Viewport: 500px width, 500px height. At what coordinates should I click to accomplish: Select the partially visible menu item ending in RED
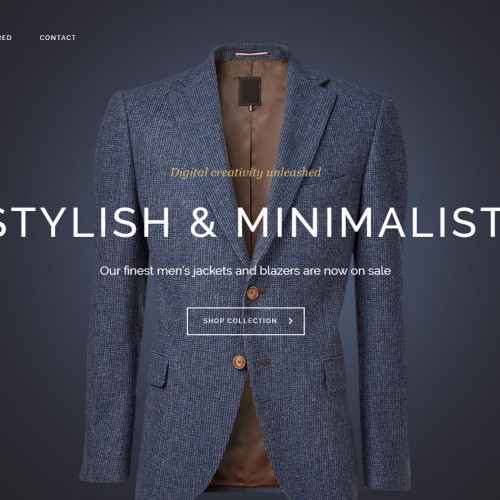(6, 38)
